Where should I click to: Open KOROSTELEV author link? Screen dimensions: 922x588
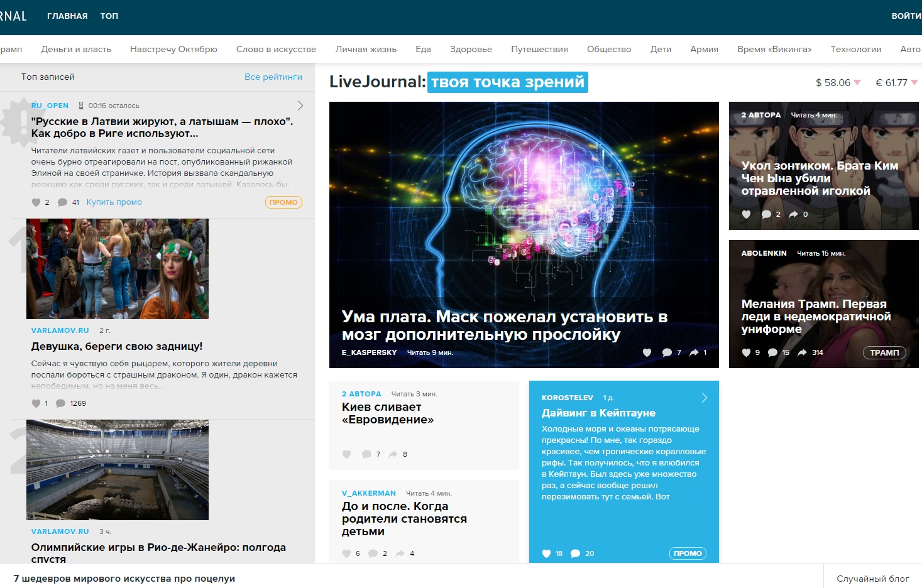coord(568,398)
